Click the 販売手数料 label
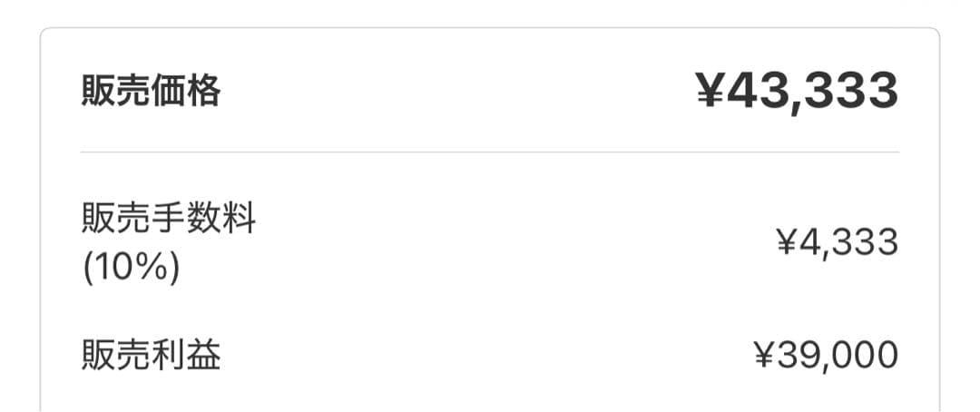This screenshot has height=412, width=980. point(169,220)
